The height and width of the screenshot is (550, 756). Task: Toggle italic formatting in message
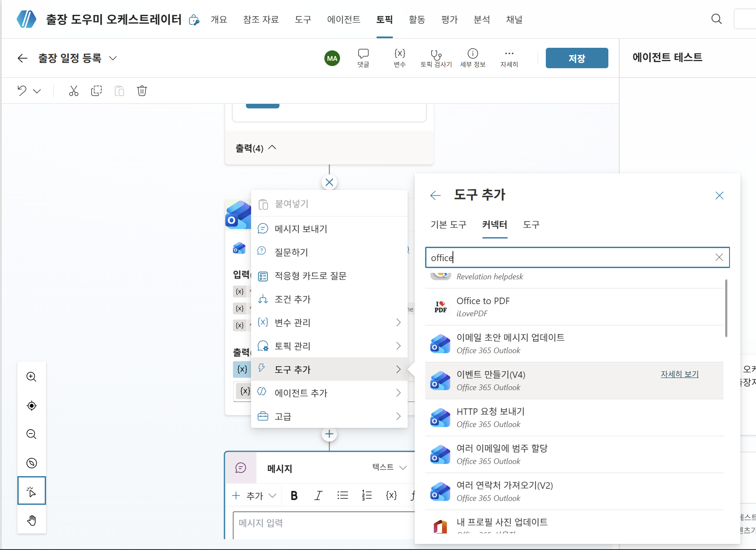(x=318, y=496)
